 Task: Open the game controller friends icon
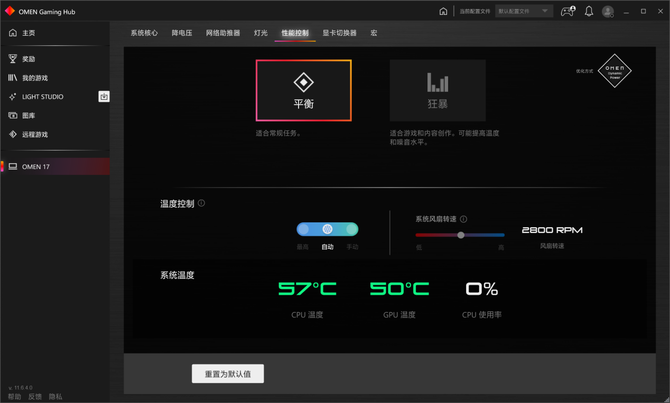coord(568,11)
